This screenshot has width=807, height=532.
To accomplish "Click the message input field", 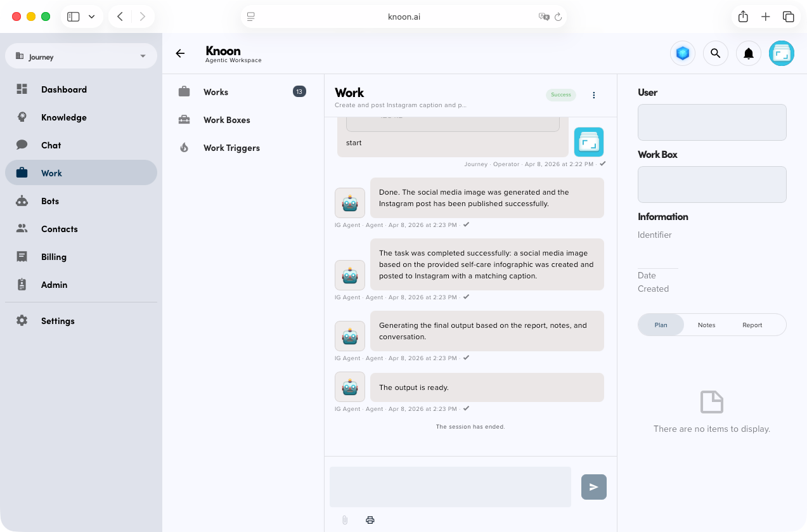I will [x=450, y=486].
